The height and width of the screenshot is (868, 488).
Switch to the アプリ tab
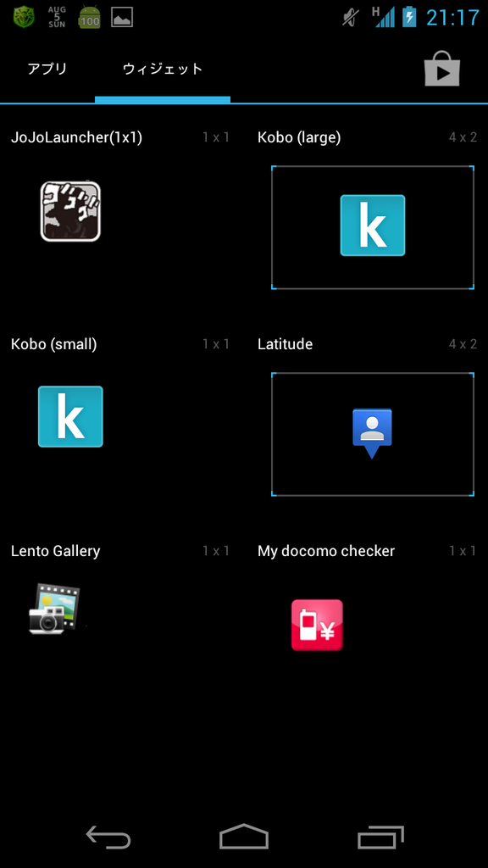pos(47,70)
